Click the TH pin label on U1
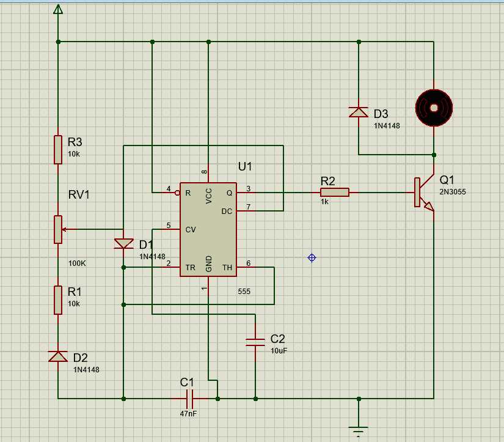This screenshot has width=504, height=442. [x=227, y=268]
